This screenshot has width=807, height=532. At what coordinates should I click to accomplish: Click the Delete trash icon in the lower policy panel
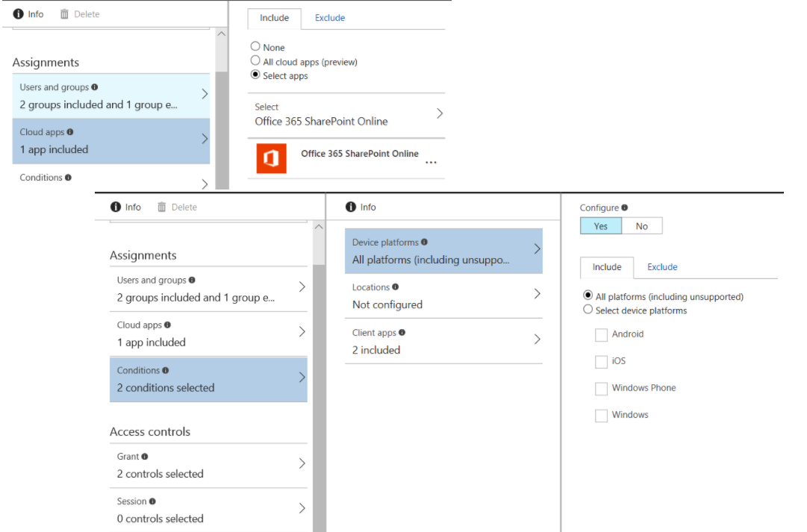[x=161, y=207]
